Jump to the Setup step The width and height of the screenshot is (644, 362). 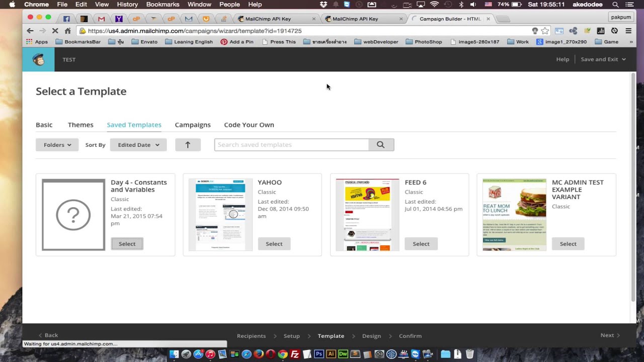coord(292,336)
